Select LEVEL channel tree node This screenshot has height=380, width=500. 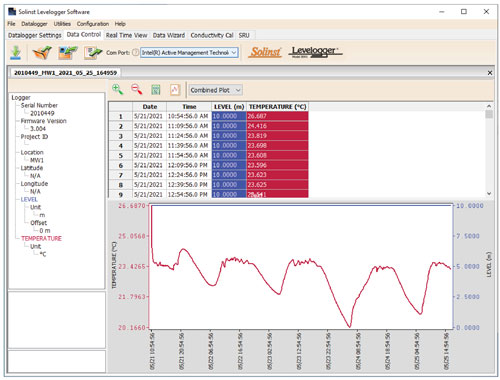point(29,199)
